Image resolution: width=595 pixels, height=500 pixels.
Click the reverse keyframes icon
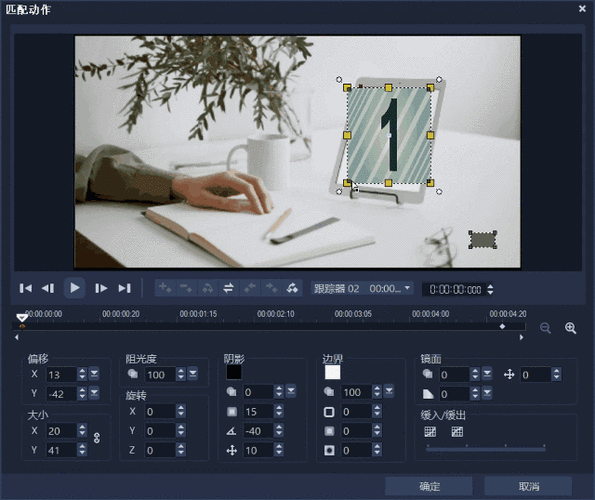(207, 288)
